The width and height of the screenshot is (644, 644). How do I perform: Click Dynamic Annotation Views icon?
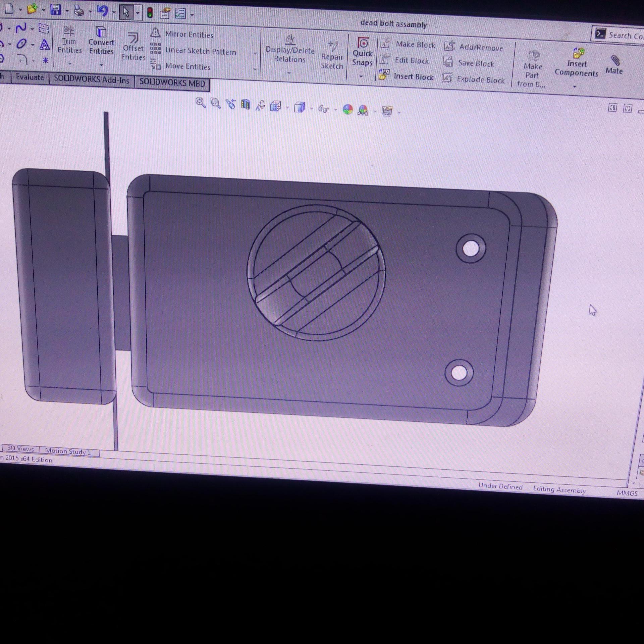(x=260, y=106)
